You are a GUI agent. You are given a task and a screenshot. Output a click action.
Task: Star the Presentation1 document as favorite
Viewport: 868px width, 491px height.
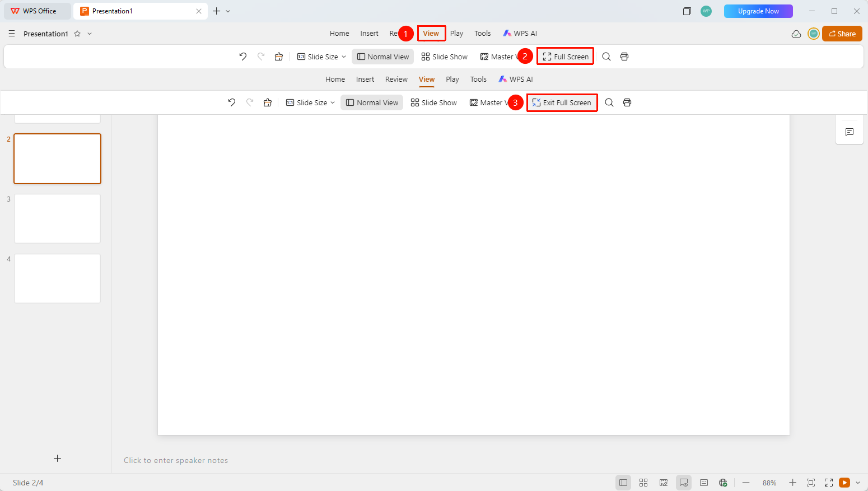click(x=77, y=34)
